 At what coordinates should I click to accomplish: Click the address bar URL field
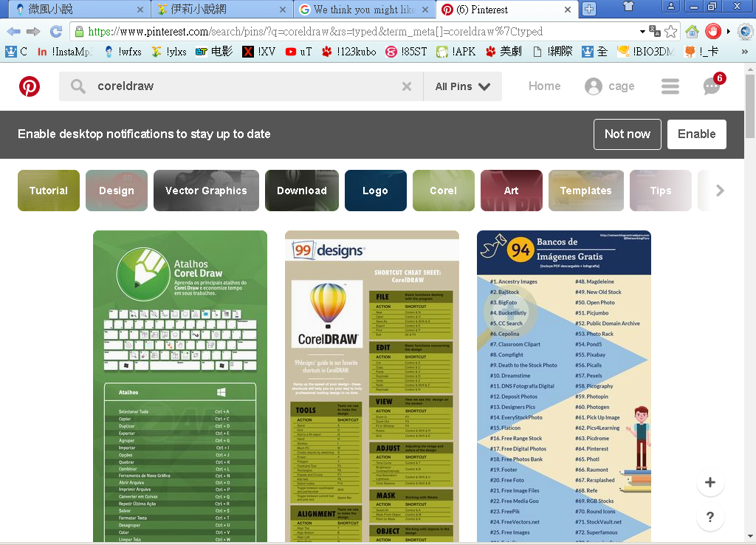(x=357, y=32)
